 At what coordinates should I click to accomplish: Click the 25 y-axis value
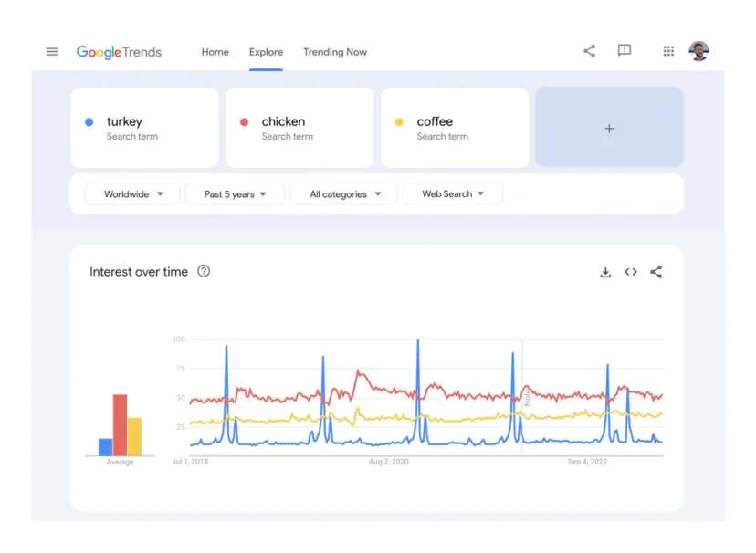pyautogui.click(x=181, y=427)
